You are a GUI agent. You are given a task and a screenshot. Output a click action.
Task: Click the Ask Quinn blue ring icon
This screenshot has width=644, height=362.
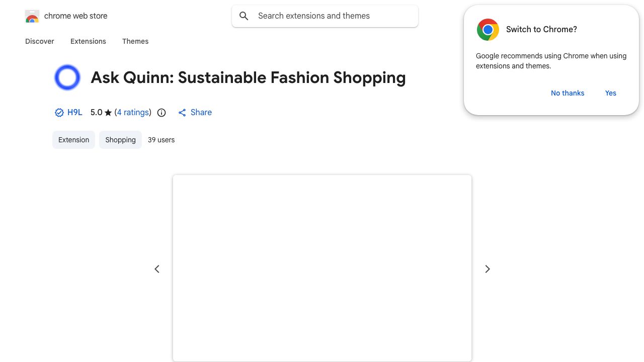pos(67,77)
